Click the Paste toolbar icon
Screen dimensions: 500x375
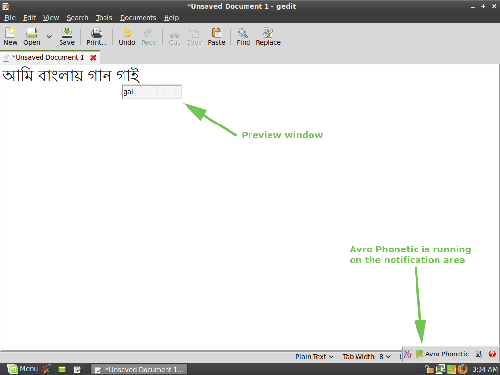coord(216,36)
